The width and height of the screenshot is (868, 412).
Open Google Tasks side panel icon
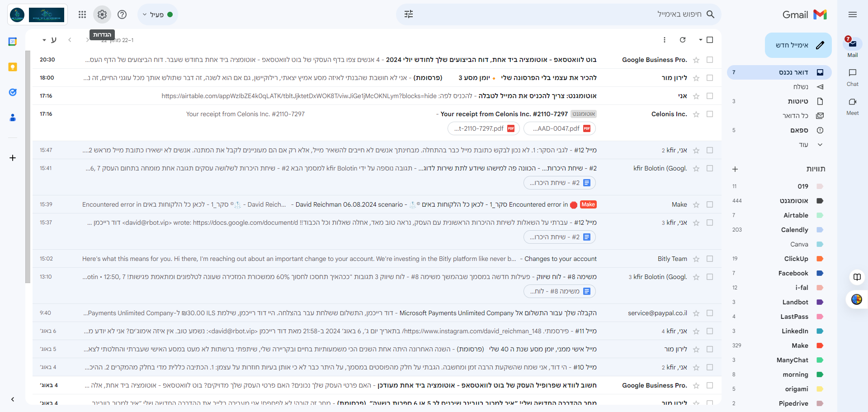pyautogui.click(x=13, y=92)
